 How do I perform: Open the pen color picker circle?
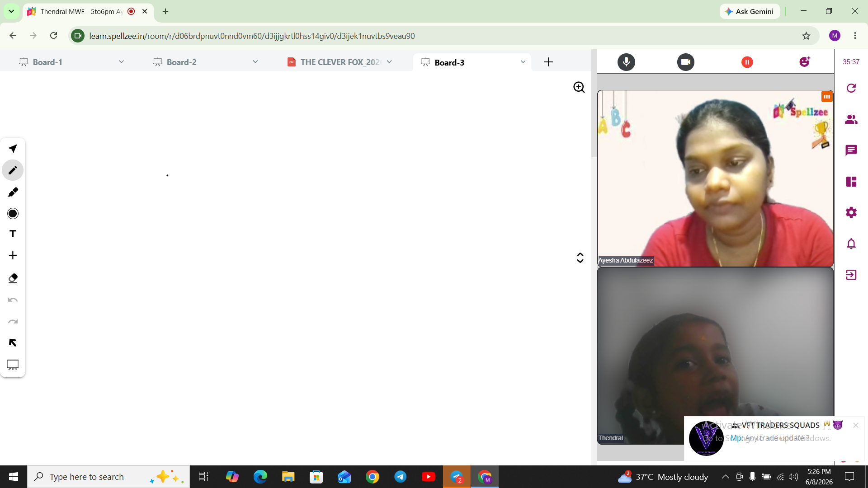[x=13, y=213]
